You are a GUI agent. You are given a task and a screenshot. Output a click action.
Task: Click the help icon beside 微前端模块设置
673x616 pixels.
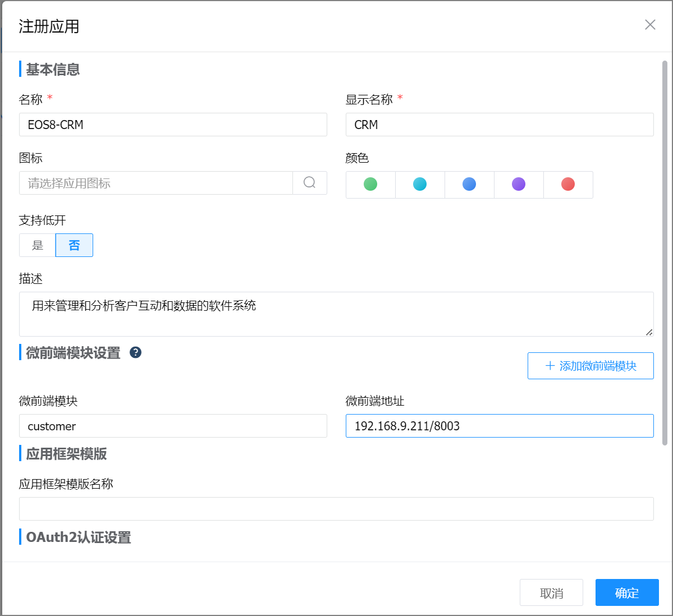[x=135, y=352]
